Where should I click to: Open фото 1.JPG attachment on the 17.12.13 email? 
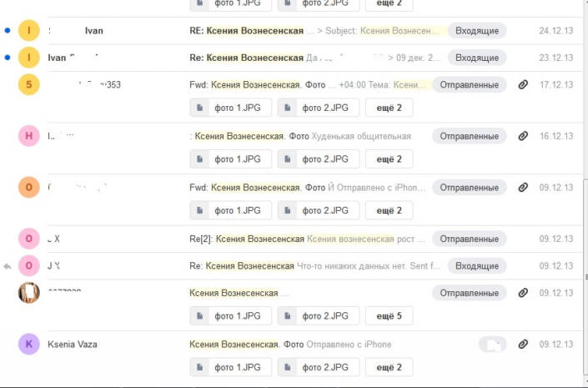[231, 108]
